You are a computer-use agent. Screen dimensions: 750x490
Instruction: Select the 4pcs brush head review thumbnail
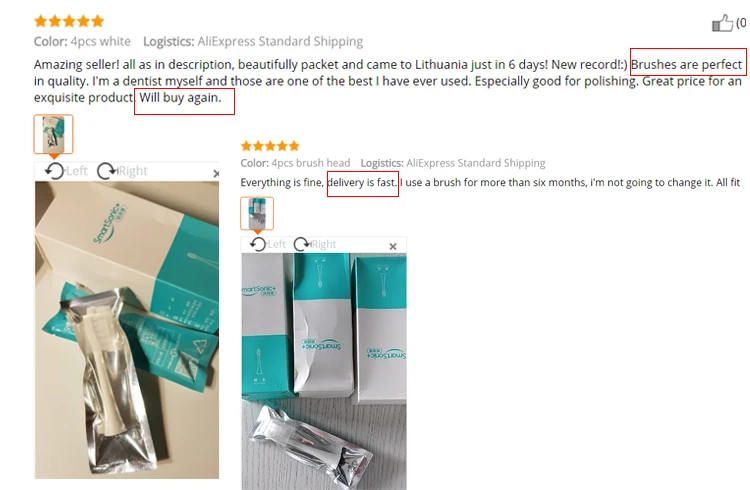point(257,213)
